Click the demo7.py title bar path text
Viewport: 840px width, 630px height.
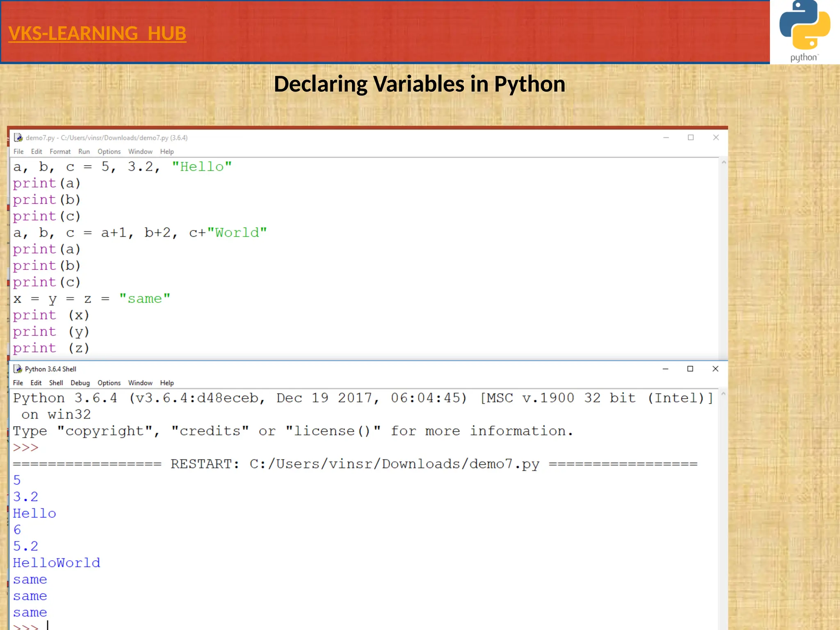click(107, 138)
